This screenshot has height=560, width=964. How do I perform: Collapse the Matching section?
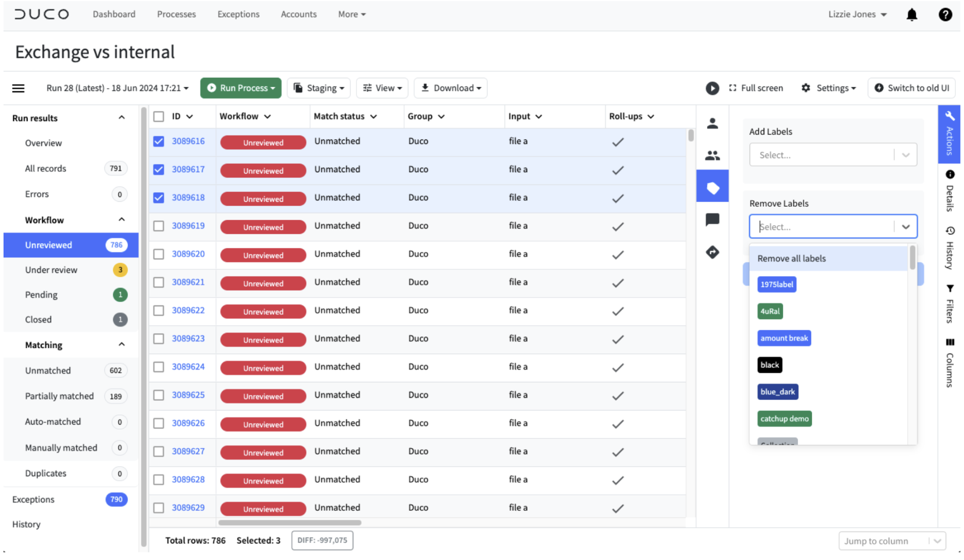(121, 345)
